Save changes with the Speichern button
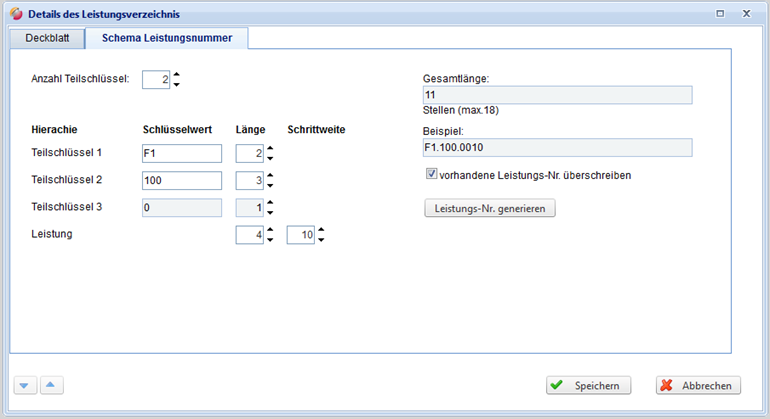This screenshot has height=419, width=770. (x=588, y=385)
